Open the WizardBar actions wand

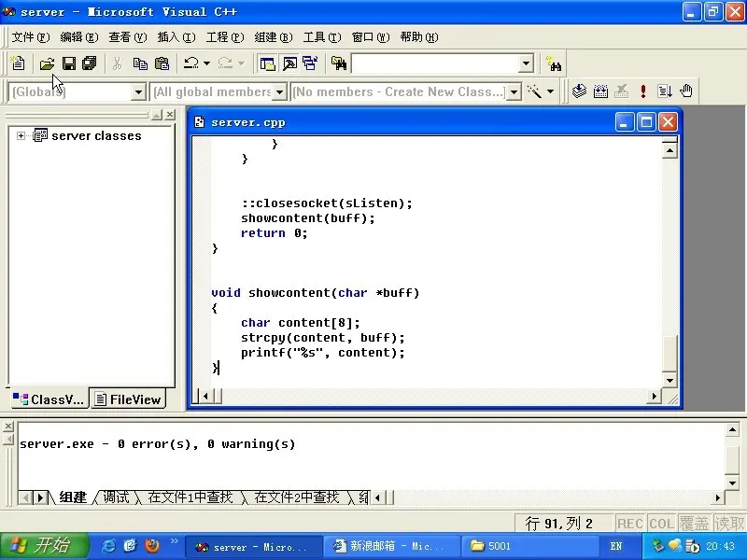pyautogui.click(x=534, y=91)
